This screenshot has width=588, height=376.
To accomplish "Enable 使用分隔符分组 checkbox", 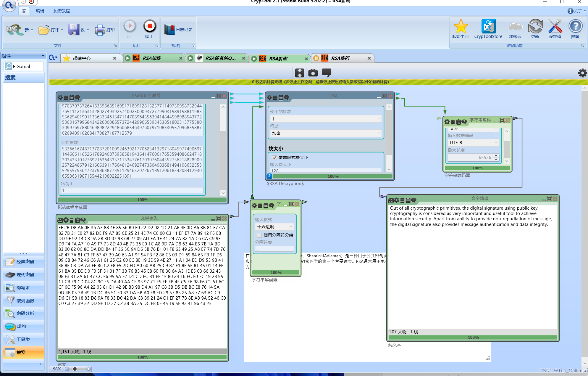I will coord(259,235).
